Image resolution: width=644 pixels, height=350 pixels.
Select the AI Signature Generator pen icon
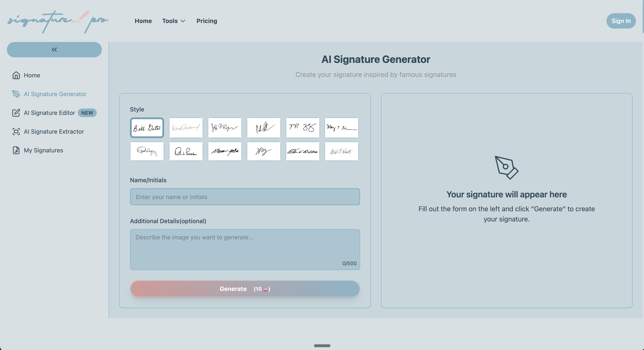coord(16,94)
